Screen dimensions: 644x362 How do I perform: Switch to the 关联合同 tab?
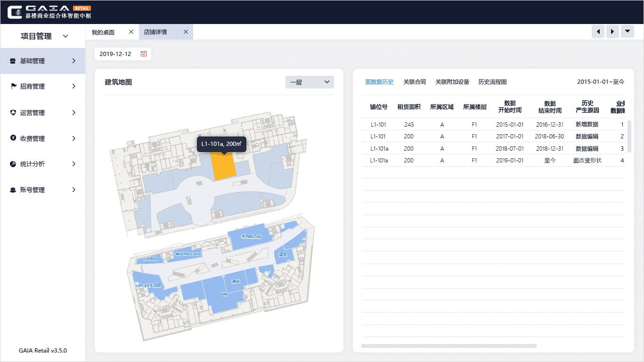coord(415,82)
